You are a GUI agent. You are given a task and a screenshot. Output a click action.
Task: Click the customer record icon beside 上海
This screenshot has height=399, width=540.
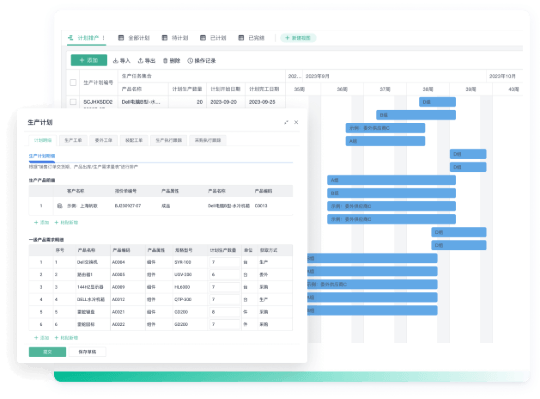[x=60, y=206]
